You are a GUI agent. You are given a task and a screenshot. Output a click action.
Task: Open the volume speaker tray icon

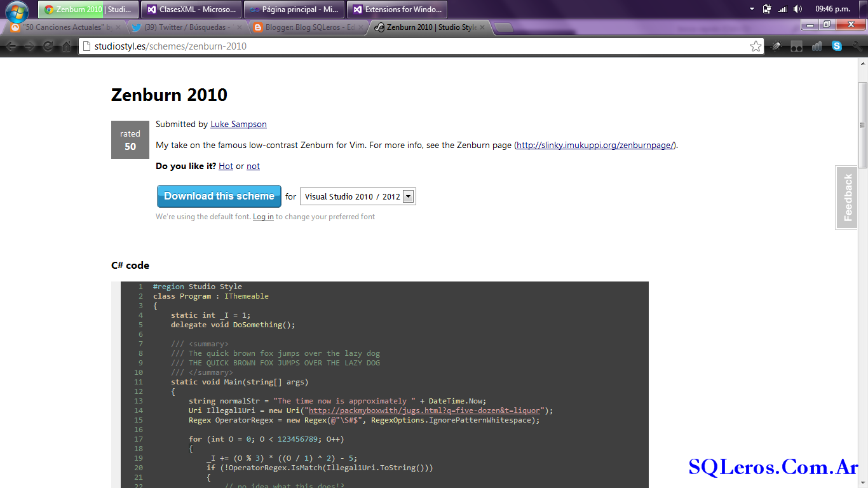click(x=798, y=10)
